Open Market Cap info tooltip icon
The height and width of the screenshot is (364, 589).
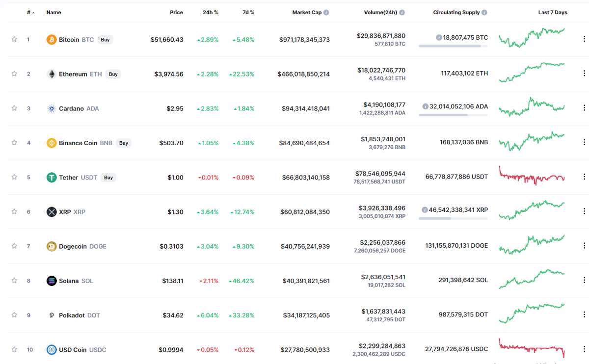[x=326, y=12]
